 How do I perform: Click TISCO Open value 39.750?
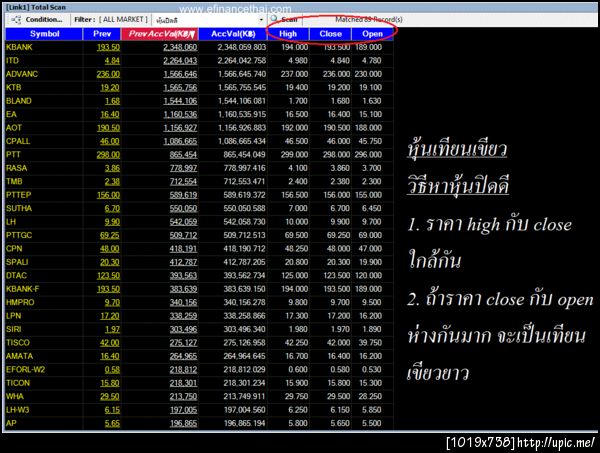(x=370, y=342)
